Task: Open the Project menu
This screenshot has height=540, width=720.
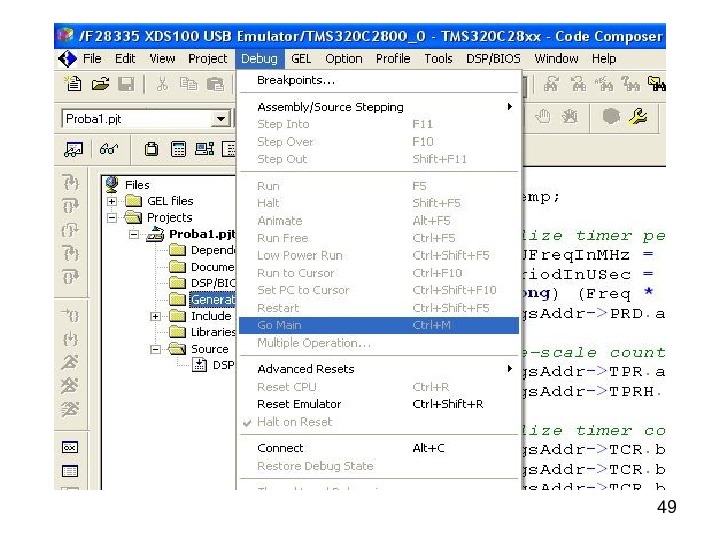Action: (x=208, y=59)
